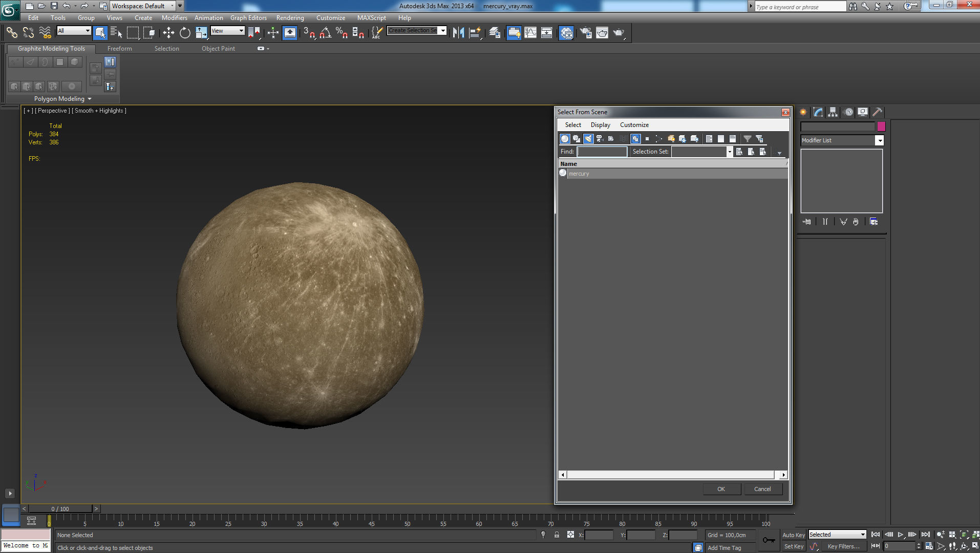Click the Auto Key button
The height and width of the screenshot is (553, 980).
click(x=794, y=535)
